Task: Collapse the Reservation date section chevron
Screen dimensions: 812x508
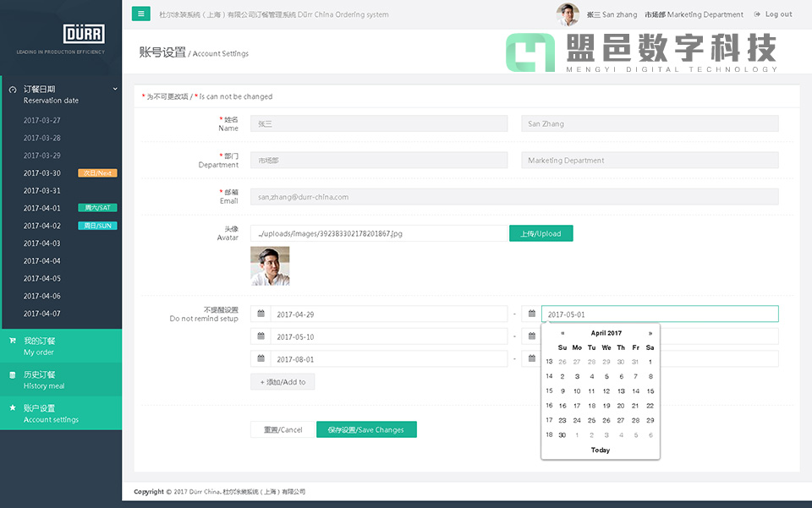Action: pos(115,87)
